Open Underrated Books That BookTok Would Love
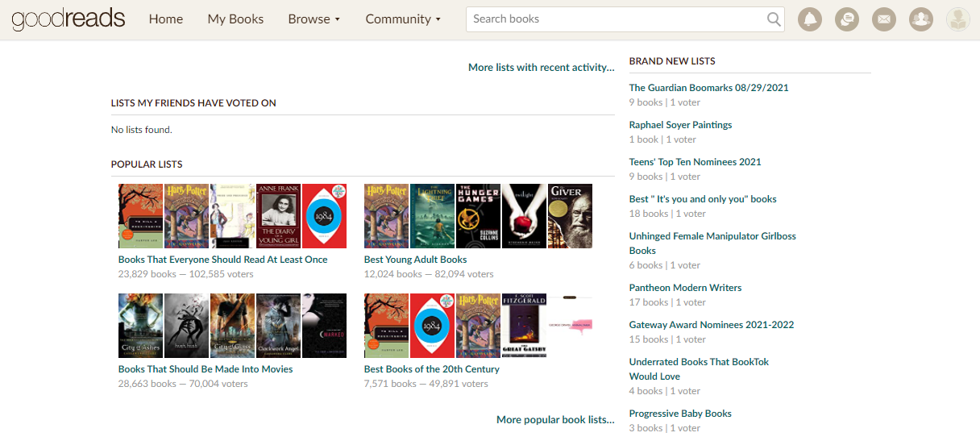Viewport: 980px width, 441px height. [700, 369]
